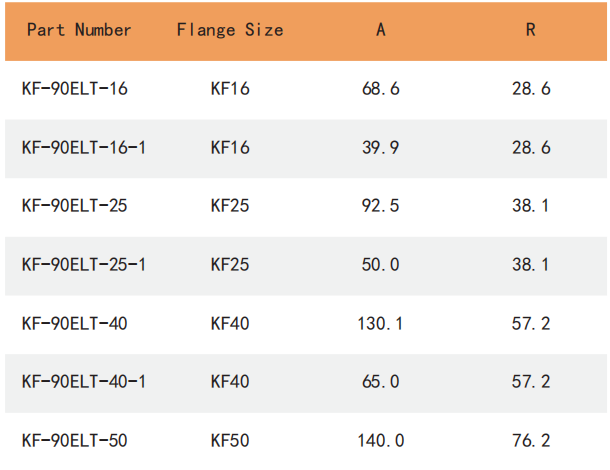This screenshot has height=470, width=610.
Task: Click the A value 39.9
Action: pyautogui.click(x=381, y=148)
